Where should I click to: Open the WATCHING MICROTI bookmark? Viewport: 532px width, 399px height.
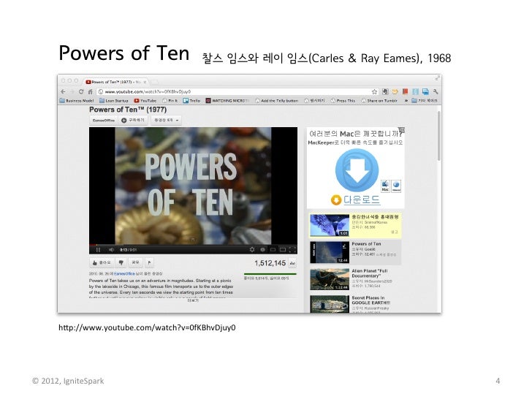click(228, 101)
